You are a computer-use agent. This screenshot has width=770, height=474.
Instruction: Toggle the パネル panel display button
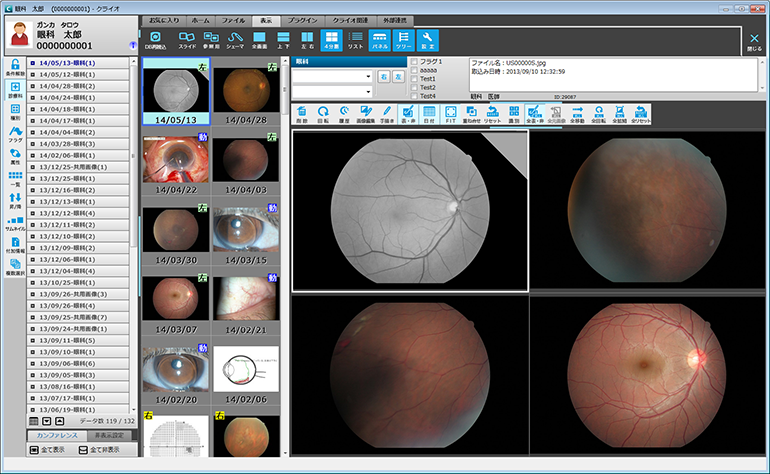pos(380,40)
